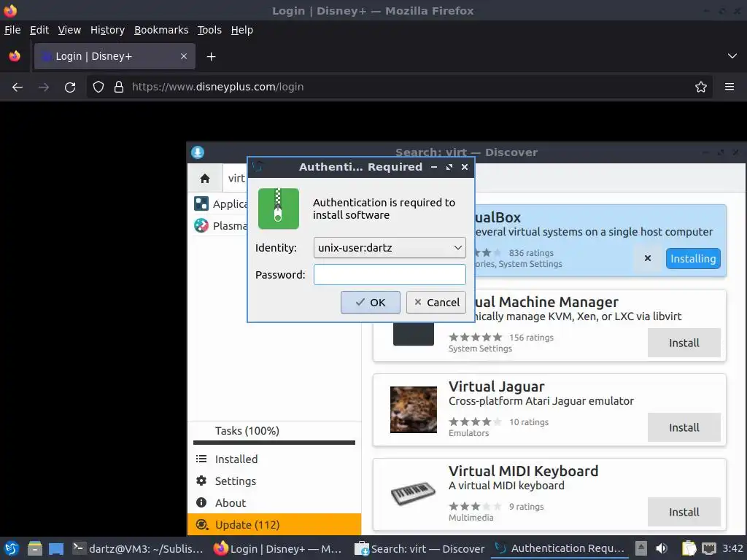Click the Firefox View pinned icon

(x=15, y=56)
